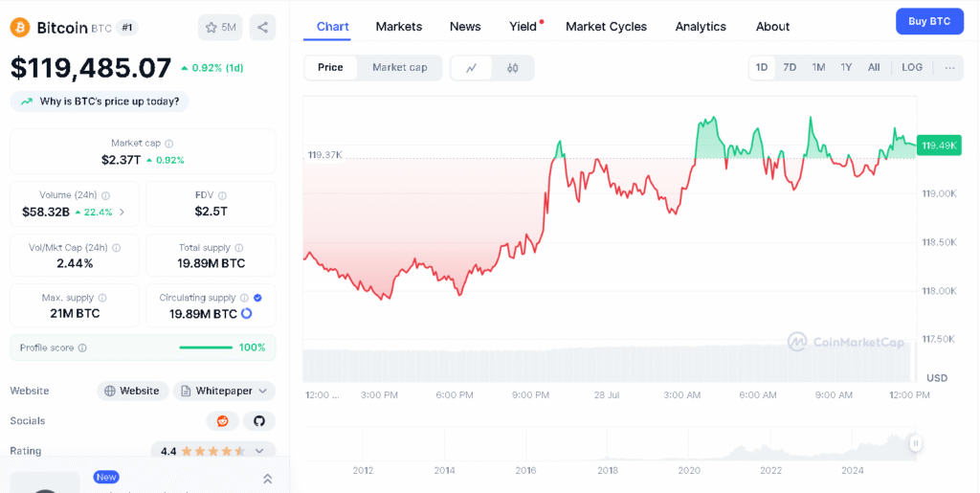This screenshot has width=980, height=493.
Task: Select the Price chart toggle
Action: click(330, 67)
